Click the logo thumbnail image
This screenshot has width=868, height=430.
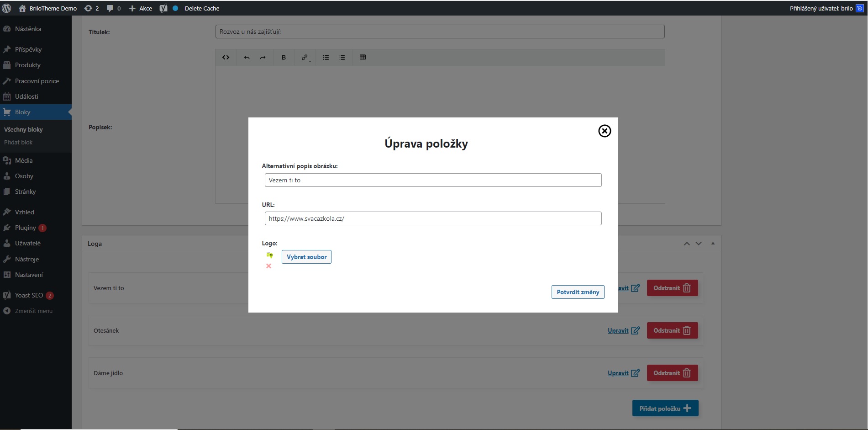pos(269,255)
